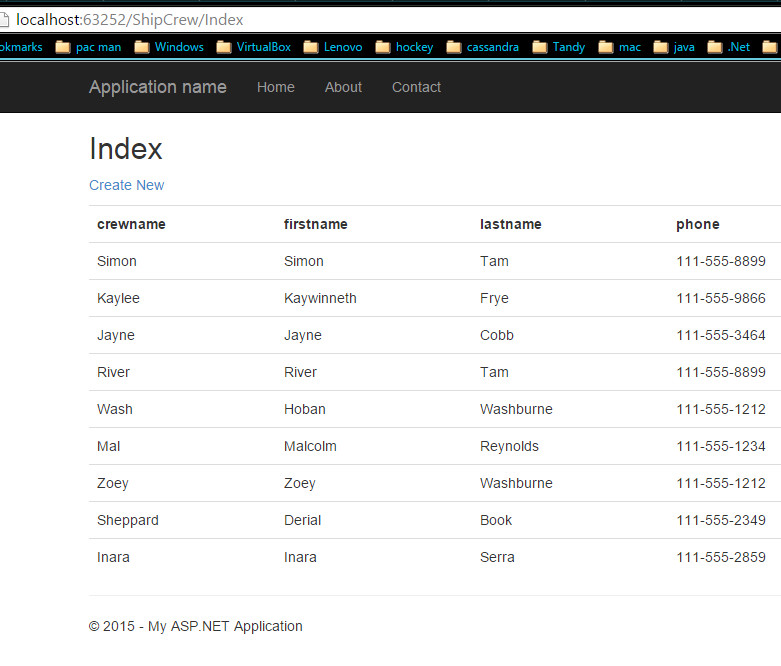Go to the Home nav item

[x=275, y=87]
